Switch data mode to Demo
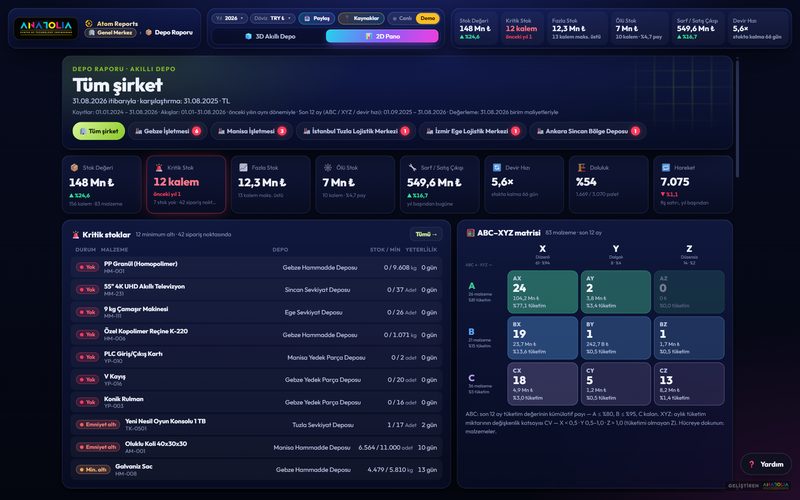 tap(428, 18)
